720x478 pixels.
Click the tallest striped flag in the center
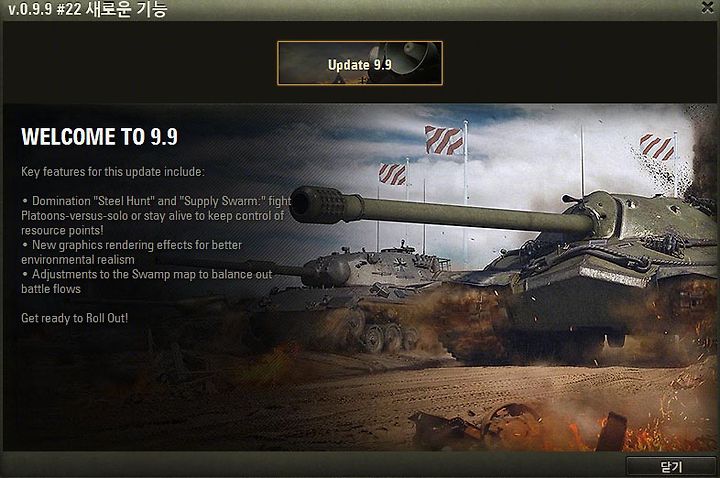(x=444, y=140)
